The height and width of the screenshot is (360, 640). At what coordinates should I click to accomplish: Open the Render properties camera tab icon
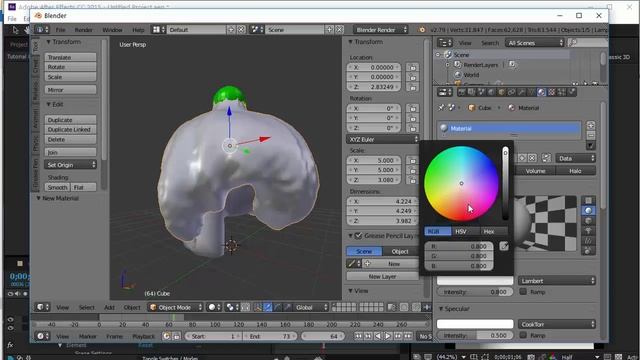462,92
